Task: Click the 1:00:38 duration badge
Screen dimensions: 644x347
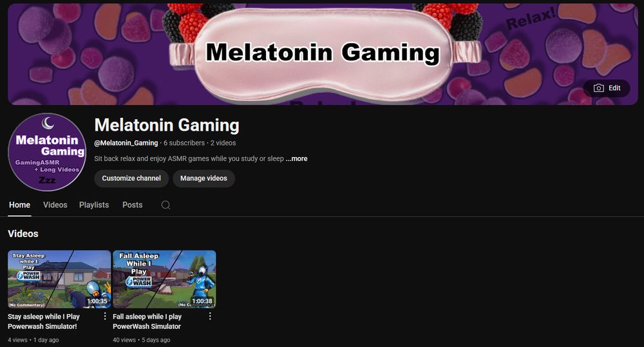Action: [202, 301]
